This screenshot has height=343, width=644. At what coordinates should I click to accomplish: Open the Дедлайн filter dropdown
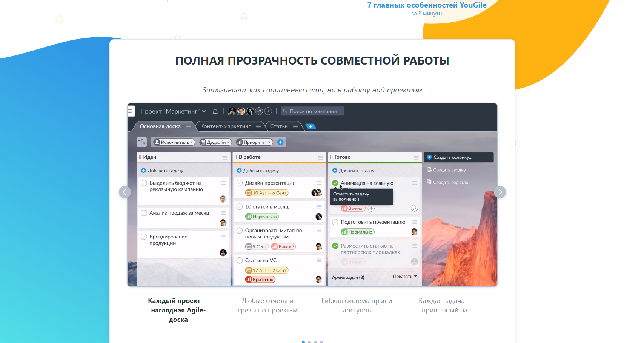(x=215, y=142)
